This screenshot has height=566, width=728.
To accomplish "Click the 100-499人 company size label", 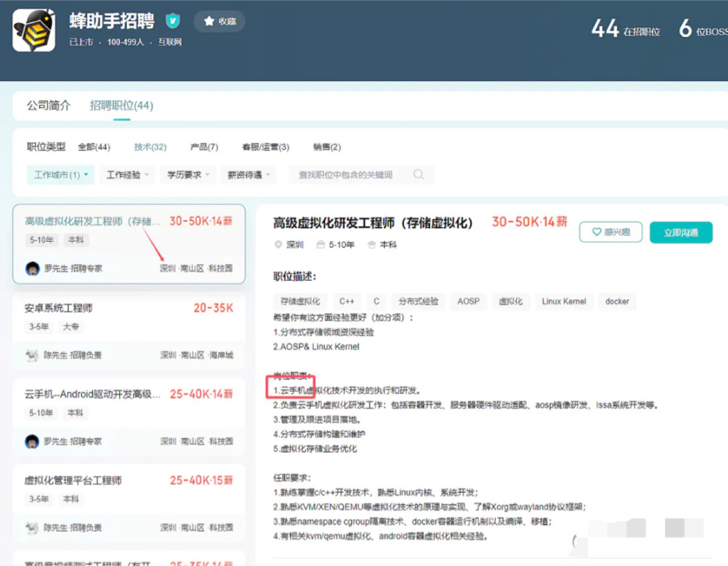I will (x=125, y=42).
